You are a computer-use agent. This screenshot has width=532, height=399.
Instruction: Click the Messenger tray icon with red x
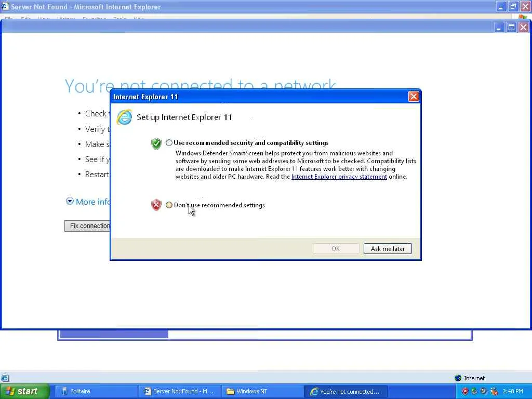[494, 391]
